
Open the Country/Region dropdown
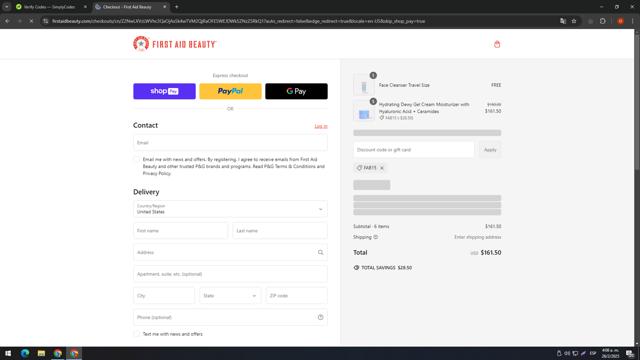tap(230, 209)
